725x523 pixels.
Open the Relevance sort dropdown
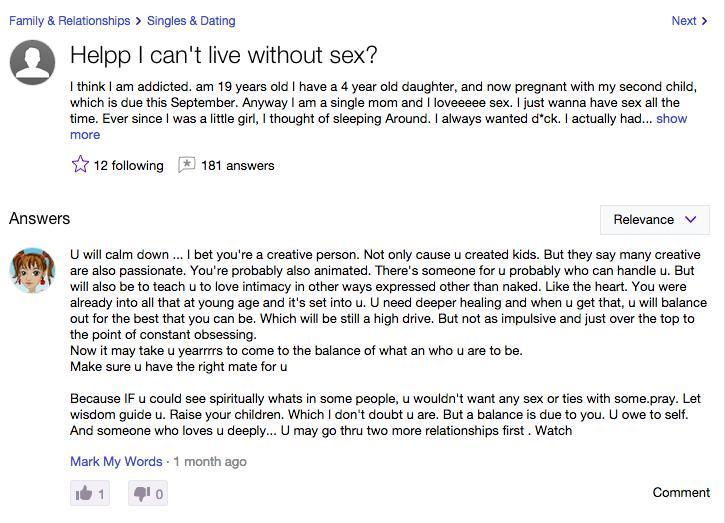pos(655,220)
